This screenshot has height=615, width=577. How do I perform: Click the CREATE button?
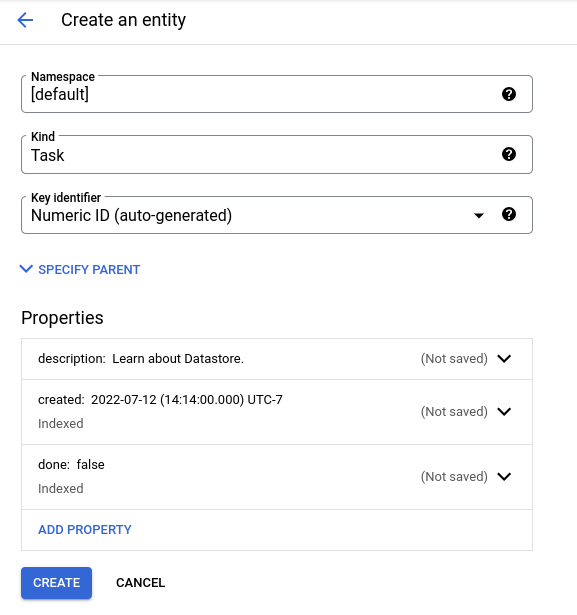56,583
